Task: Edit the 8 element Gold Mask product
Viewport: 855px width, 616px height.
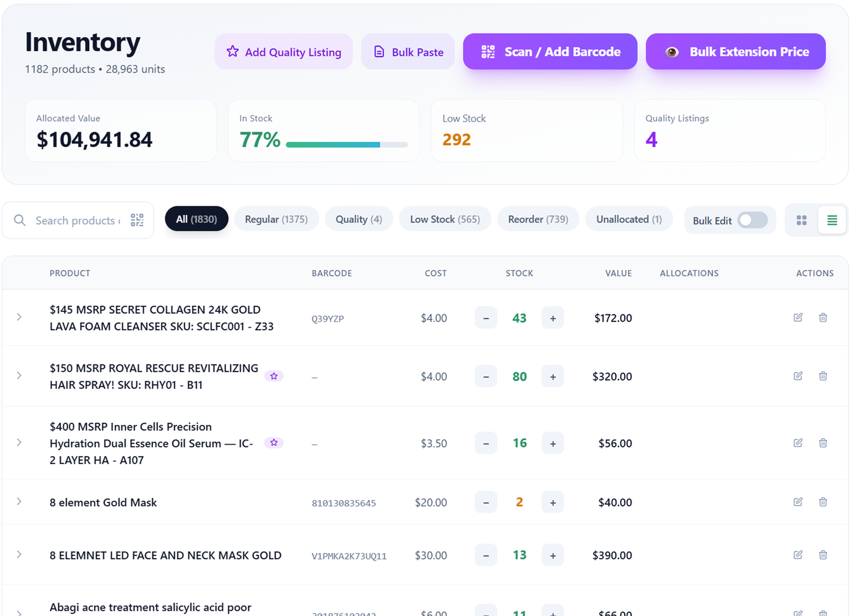Action: click(x=798, y=502)
